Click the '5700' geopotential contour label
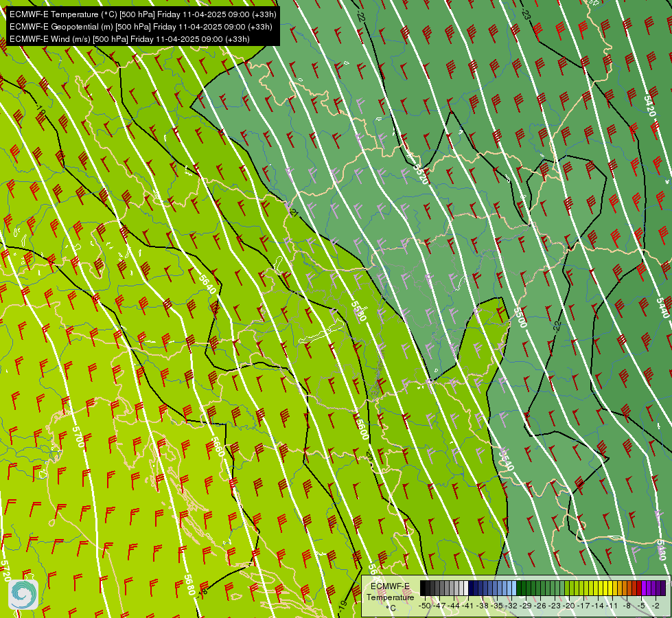The image size is (672, 618). [x=78, y=437]
